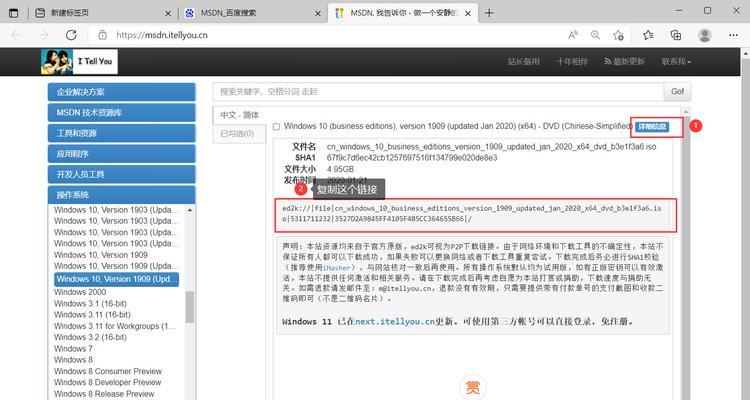
Task: Select Windows 3.1 (16-bit) in the list
Action: point(90,303)
